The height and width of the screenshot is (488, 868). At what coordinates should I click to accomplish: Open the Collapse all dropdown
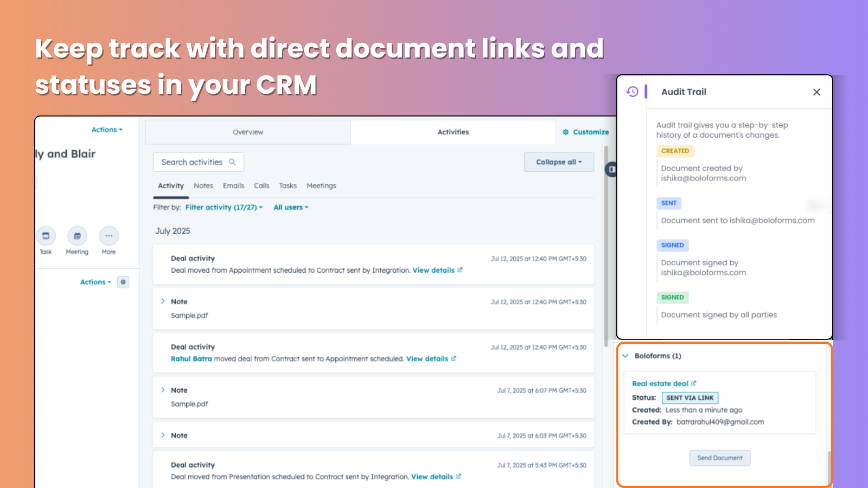(x=558, y=162)
